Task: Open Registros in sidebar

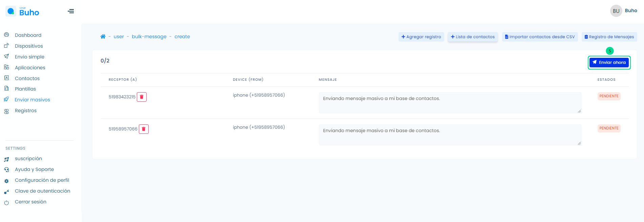Action: pos(26,110)
